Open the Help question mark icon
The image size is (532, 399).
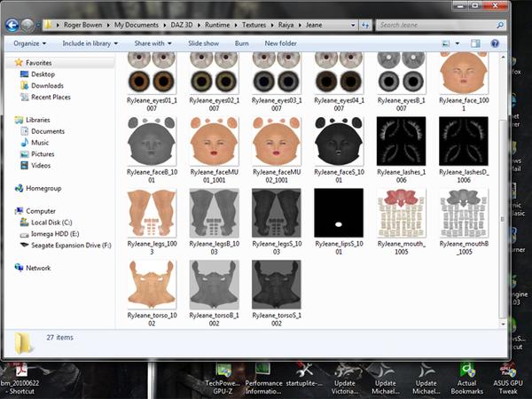pos(495,43)
